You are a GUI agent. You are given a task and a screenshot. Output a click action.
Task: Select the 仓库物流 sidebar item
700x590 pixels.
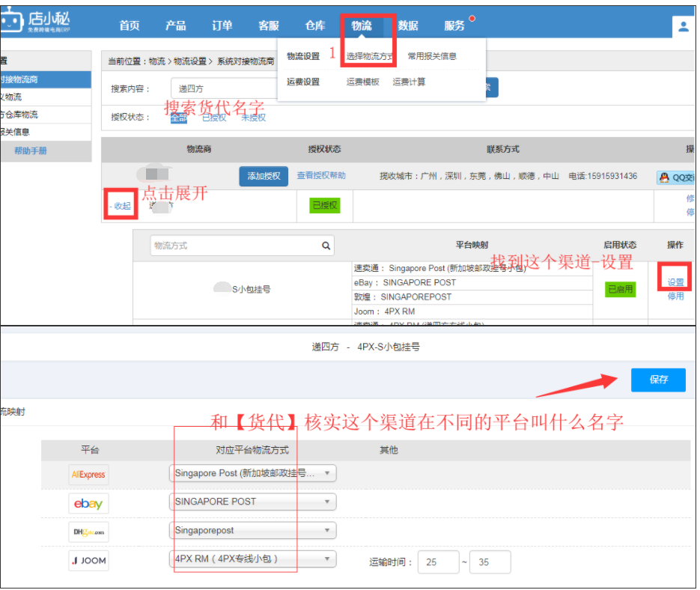tap(46, 115)
